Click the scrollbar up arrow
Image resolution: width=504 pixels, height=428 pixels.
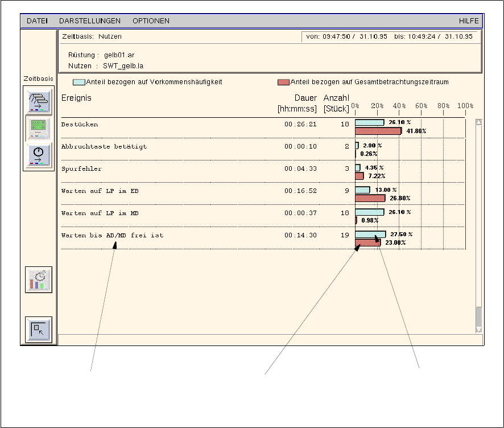[478, 122]
